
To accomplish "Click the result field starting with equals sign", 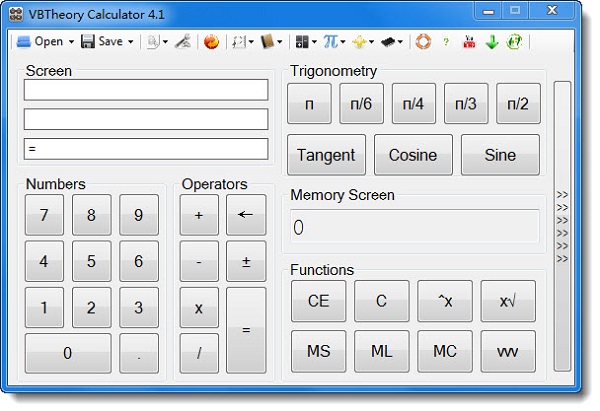I will (146, 148).
